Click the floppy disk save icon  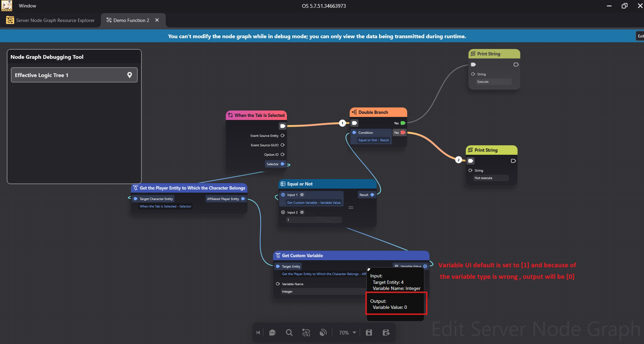click(x=369, y=333)
